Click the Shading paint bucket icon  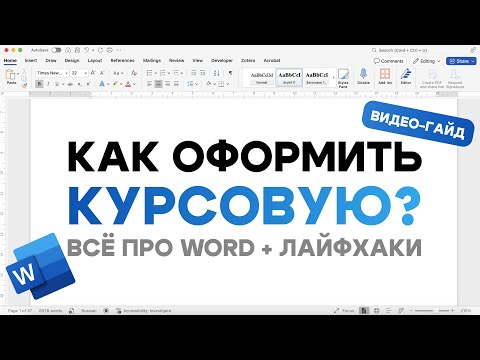pyautogui.click(x=209, y=84)
